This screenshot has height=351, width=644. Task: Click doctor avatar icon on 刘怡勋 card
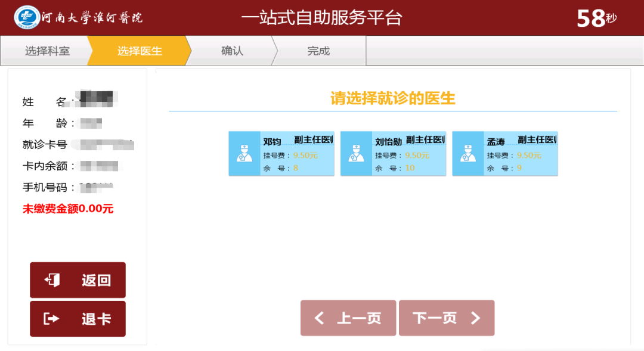[356, 154]
